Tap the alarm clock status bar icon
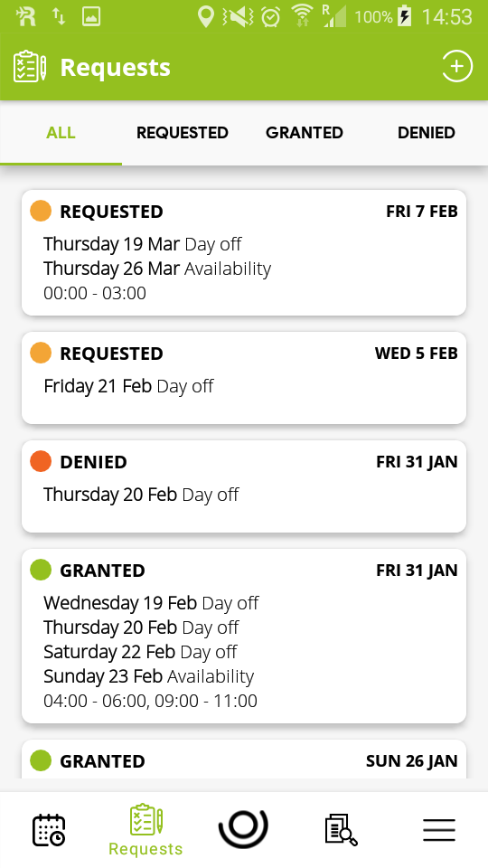The height and width of the screenshot is (868, 488). tap(270, 16)
